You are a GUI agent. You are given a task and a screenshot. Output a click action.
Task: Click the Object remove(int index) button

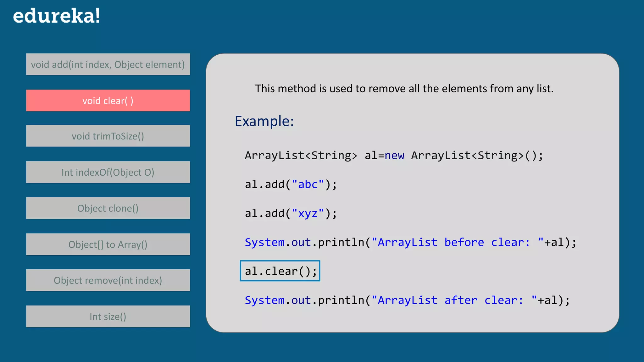tap(108, 280)
